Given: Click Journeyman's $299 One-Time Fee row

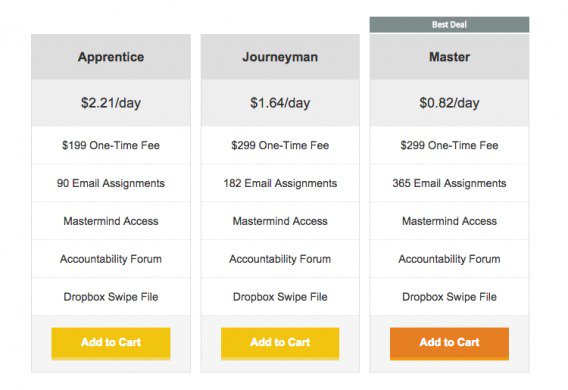Looking at the screenshot, I should pos(280,145).
